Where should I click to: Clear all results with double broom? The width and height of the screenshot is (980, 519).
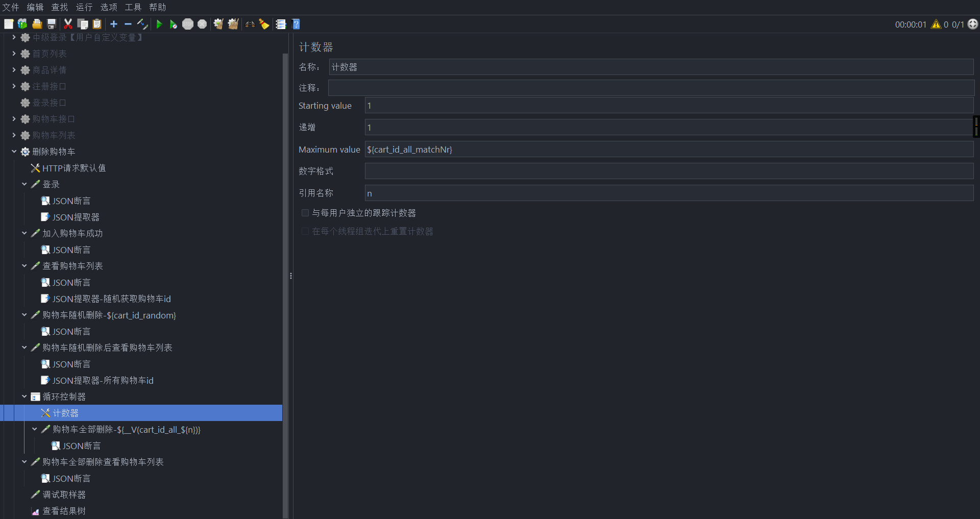click(233, 24)
